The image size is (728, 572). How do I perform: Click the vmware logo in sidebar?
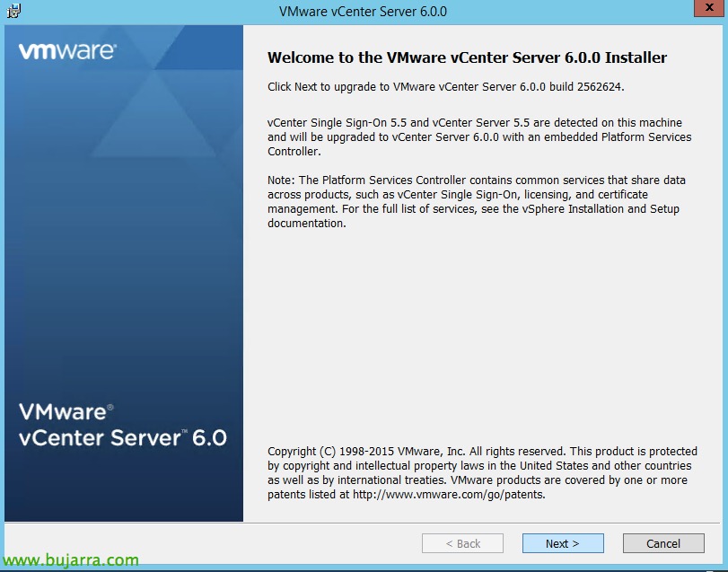68,51
